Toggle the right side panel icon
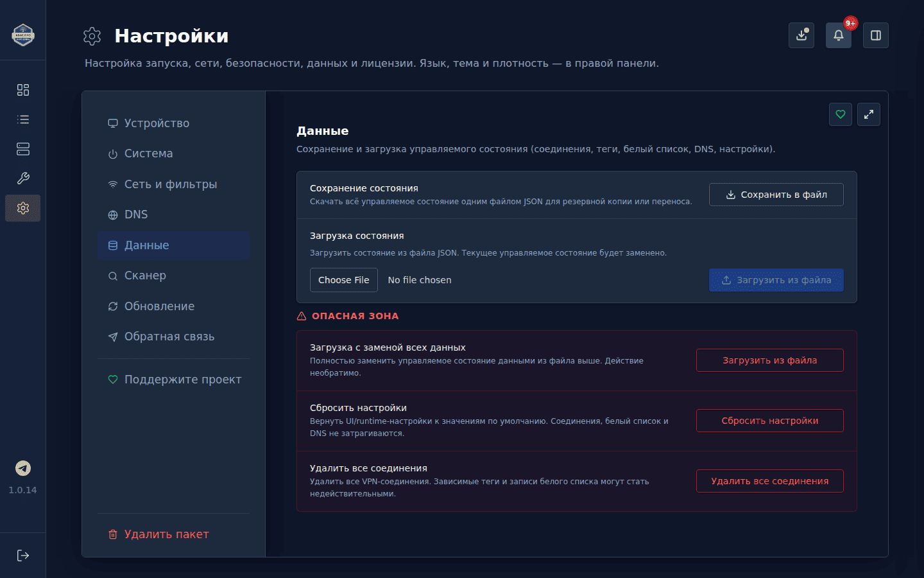Screen dimensions: 924x578 point(876,35)
